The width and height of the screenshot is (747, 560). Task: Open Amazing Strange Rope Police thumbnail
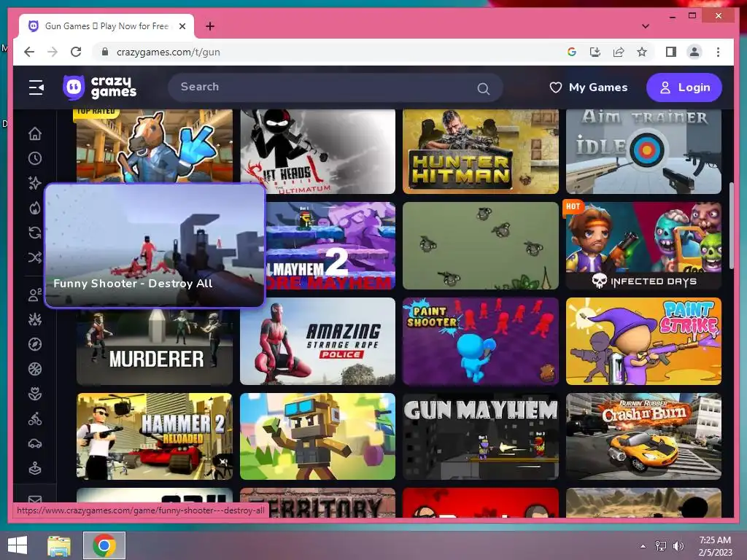pos(318,341)
